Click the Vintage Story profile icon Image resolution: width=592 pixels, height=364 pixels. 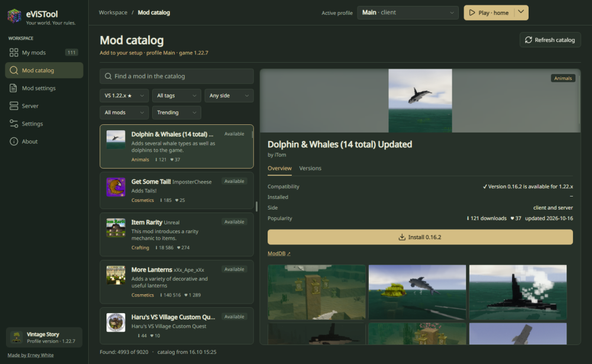[16, 337]
